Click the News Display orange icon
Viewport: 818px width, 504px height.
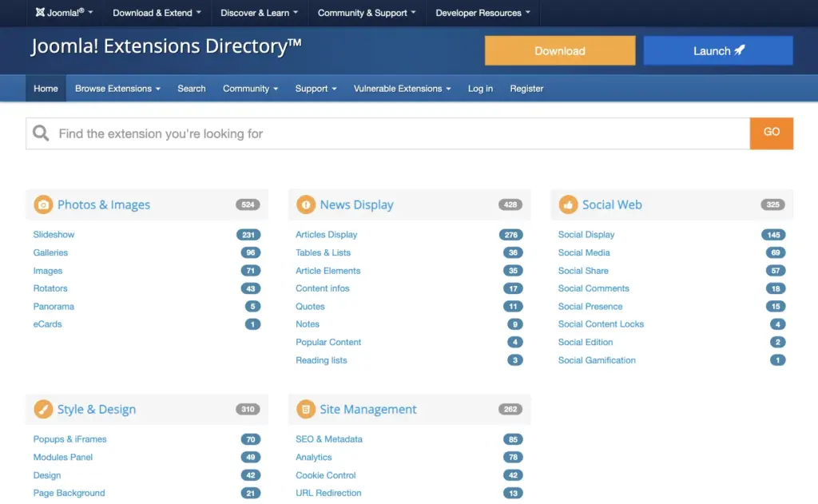tap(306, 204)
